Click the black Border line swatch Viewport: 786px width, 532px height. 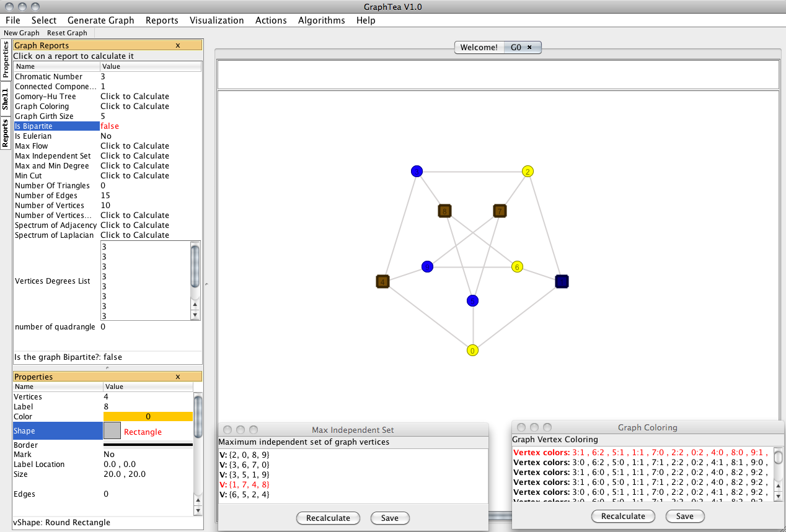pyautogui.click(x=148, y=444)
